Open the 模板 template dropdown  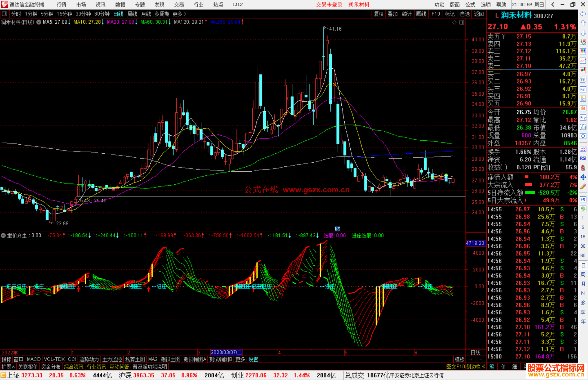click(x=460, y=359)
